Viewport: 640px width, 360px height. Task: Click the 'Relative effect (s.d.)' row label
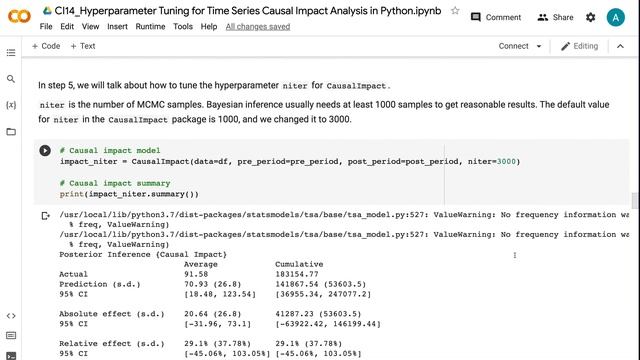click(x=112, y=344)
